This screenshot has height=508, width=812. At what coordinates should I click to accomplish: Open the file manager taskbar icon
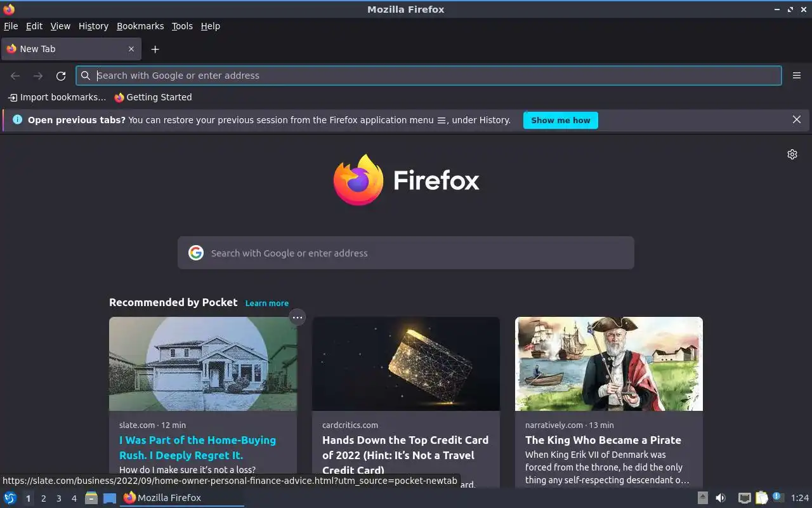tap(91, 498)
